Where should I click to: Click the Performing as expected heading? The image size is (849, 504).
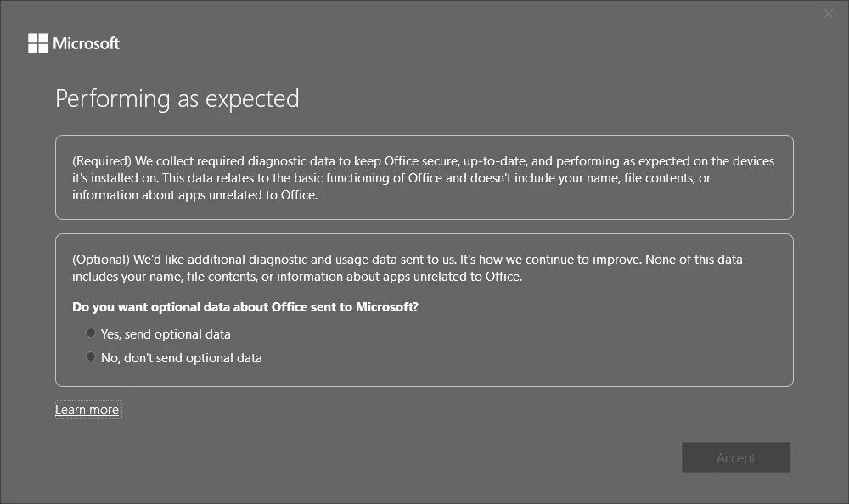(x=177, y=98)
